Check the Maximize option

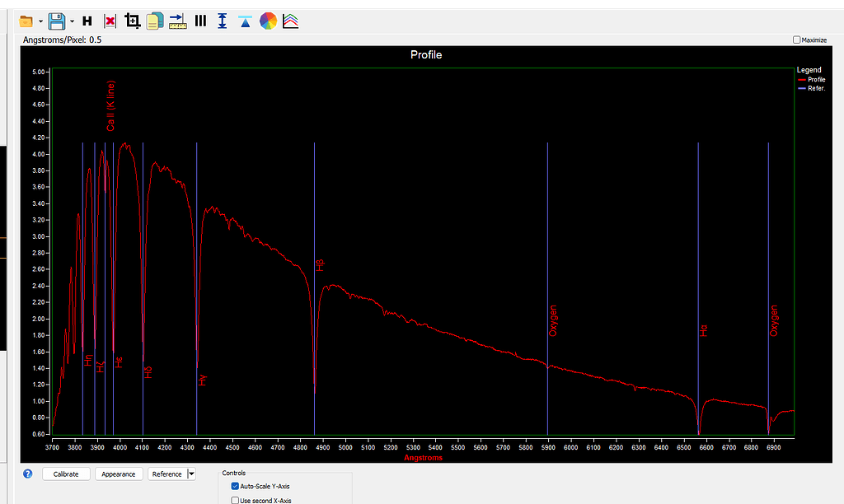[x=795, y=40]
